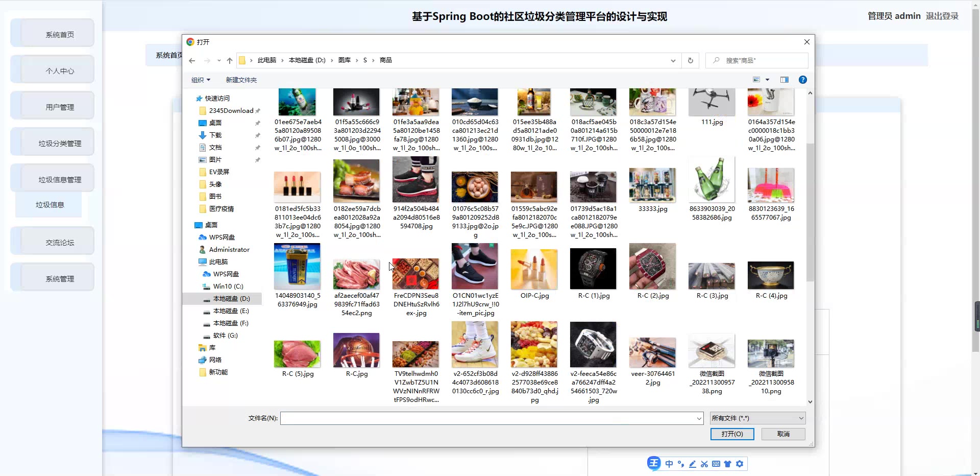Screen dimensions: 980x476
Task: Open 个人中心 in the sidebar menu
Action: [x=53, y=69]
